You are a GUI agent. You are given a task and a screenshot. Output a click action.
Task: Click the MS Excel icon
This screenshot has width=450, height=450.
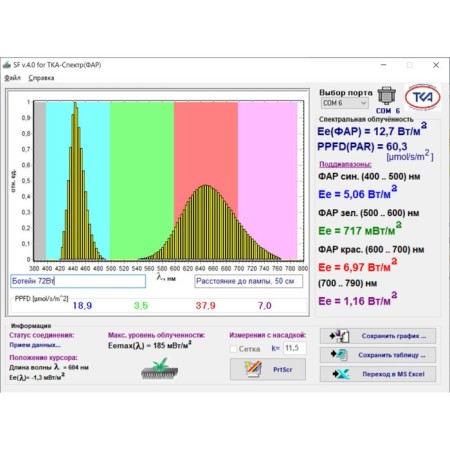tap(341, 374)
